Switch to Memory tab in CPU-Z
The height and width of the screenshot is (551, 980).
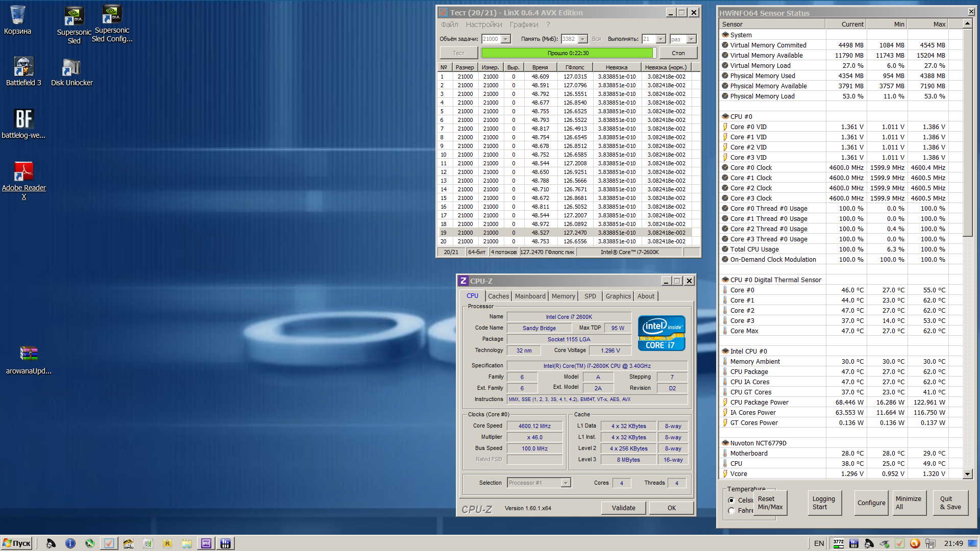(563, 296)
